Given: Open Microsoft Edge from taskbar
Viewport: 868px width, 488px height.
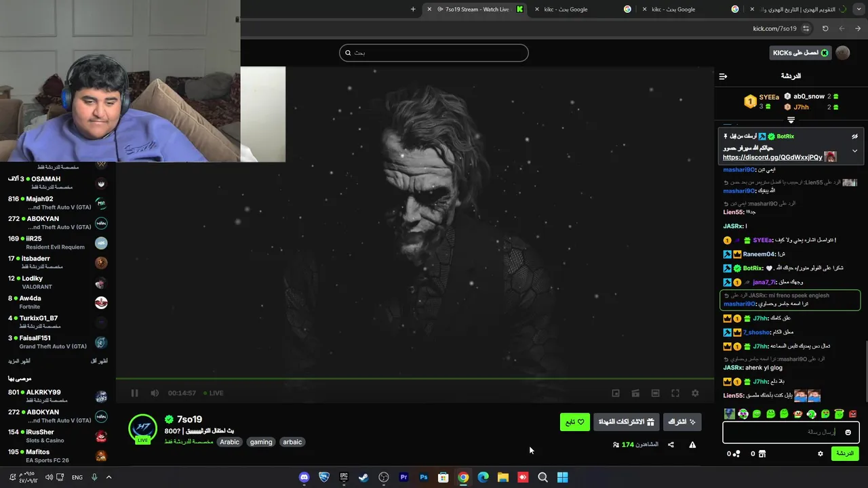Looking at the screenshot, I should 483,477.
